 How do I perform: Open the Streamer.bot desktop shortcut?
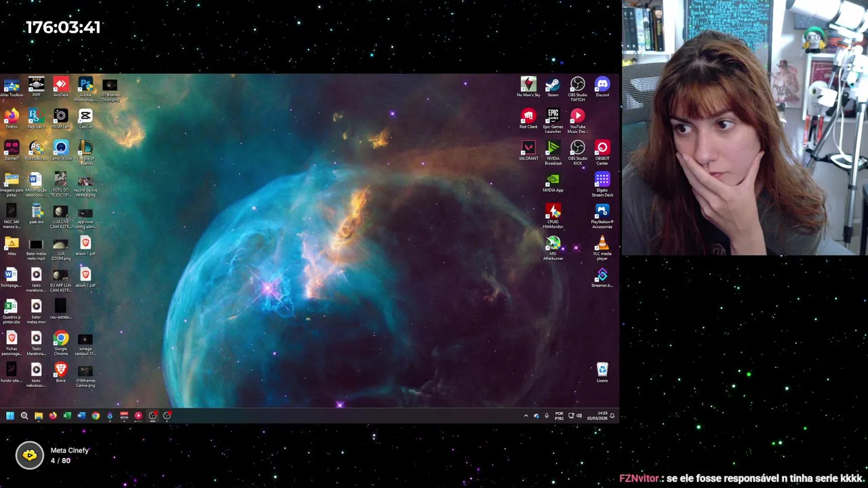point(602,278)
